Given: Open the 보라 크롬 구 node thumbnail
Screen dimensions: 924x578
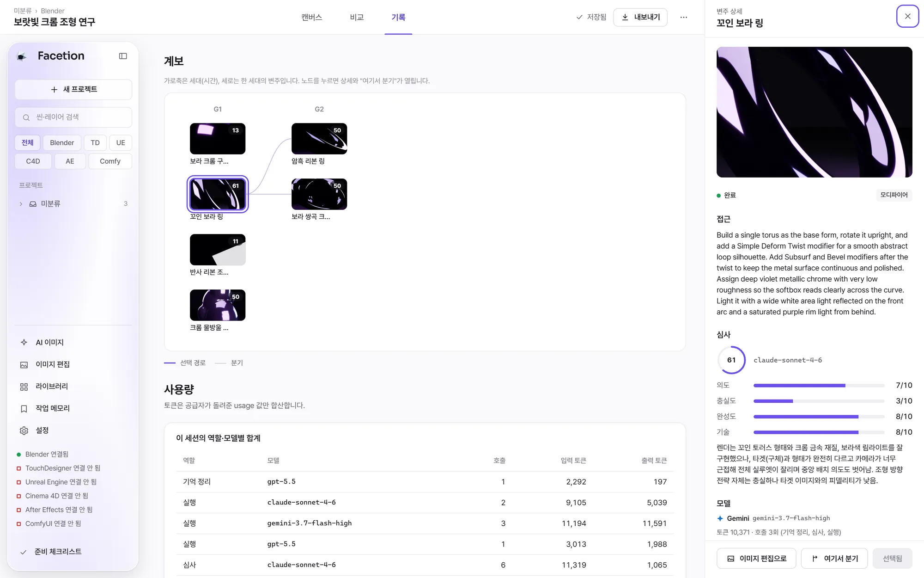Looking at the screenshot, I should coord(218,138).
